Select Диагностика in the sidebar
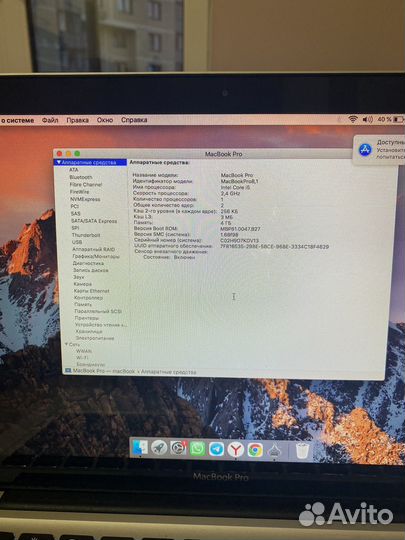Viewport: 405px width, 540px height. [x=88, y=263]
